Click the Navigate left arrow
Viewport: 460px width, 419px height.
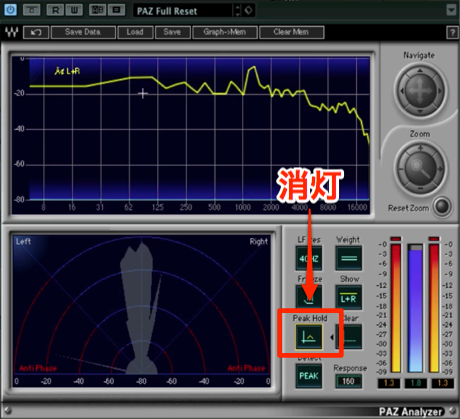coord(402,90)
